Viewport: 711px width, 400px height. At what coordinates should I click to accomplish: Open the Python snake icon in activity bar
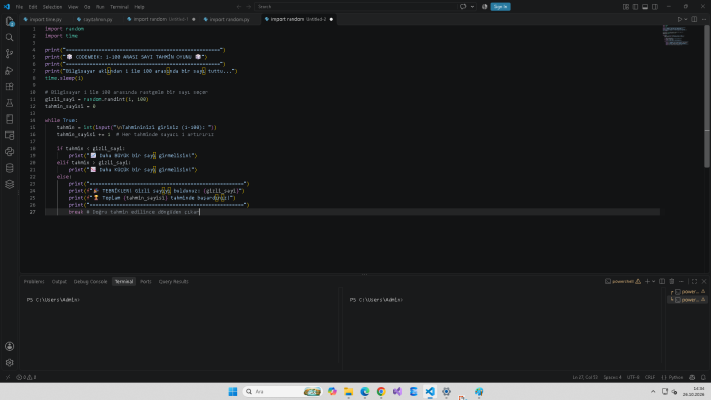tap(10, 152)
